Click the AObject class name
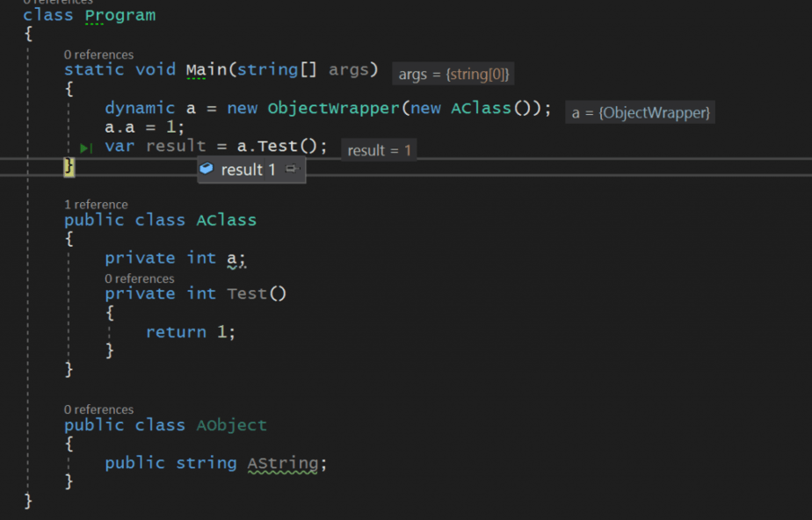Viewport: 812px width, 520px height. pyautogui.click(x=231, y=425)
